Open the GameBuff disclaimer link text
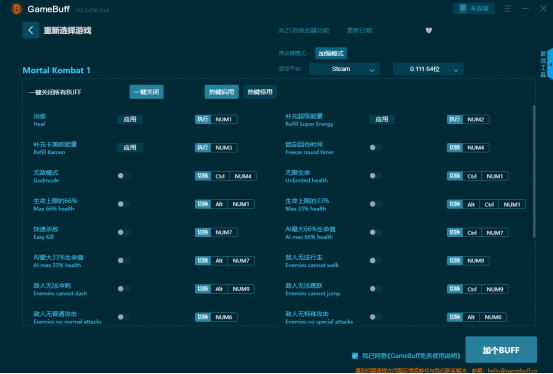 tap(424, 356)
